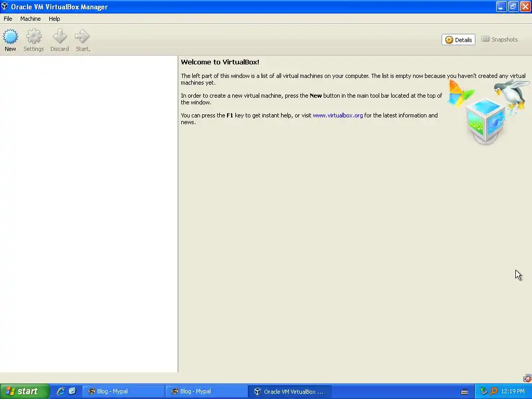Image resolution: width=532 pixels, height=399 pixels.
Task: Open the Windows Start menu
Action: [25, 391]
